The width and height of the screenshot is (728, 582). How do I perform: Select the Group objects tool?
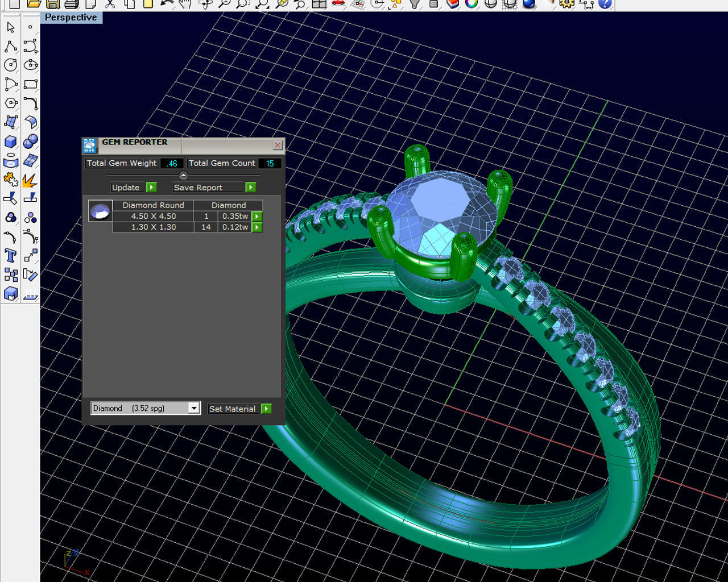[11, 218]
